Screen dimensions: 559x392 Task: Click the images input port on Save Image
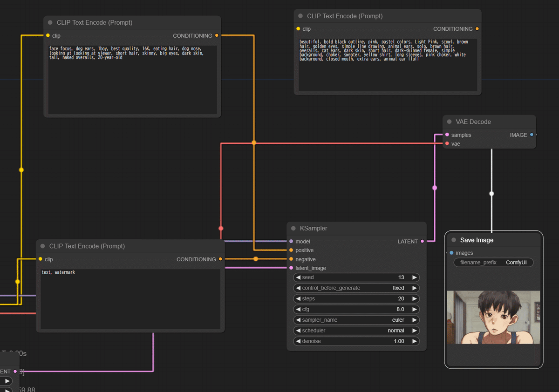pos(451,253)
